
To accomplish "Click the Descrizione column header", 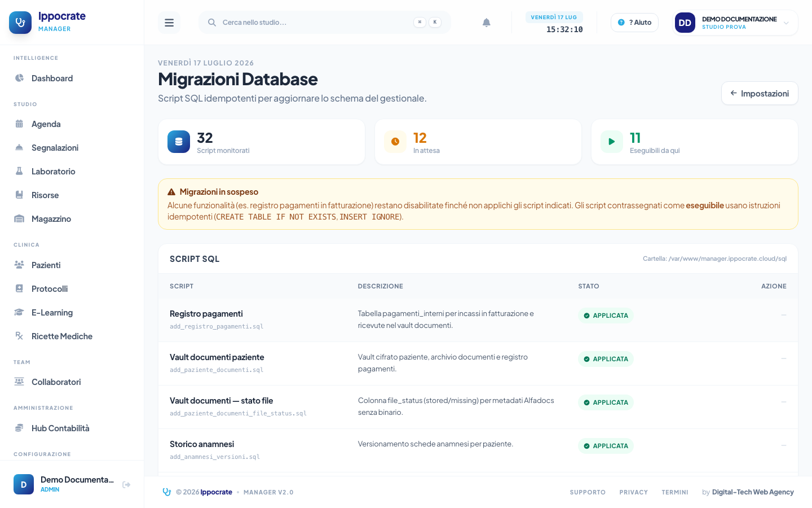I will 381,286.
